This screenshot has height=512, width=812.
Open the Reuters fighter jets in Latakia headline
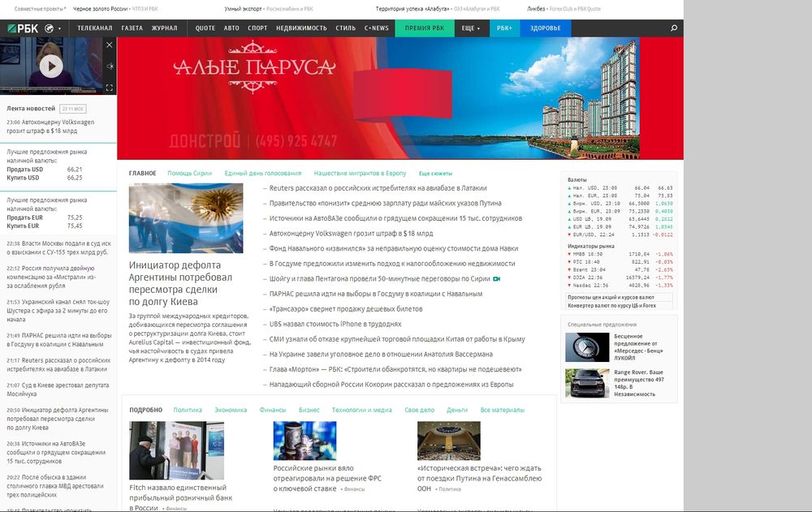[x=378, y=188]
